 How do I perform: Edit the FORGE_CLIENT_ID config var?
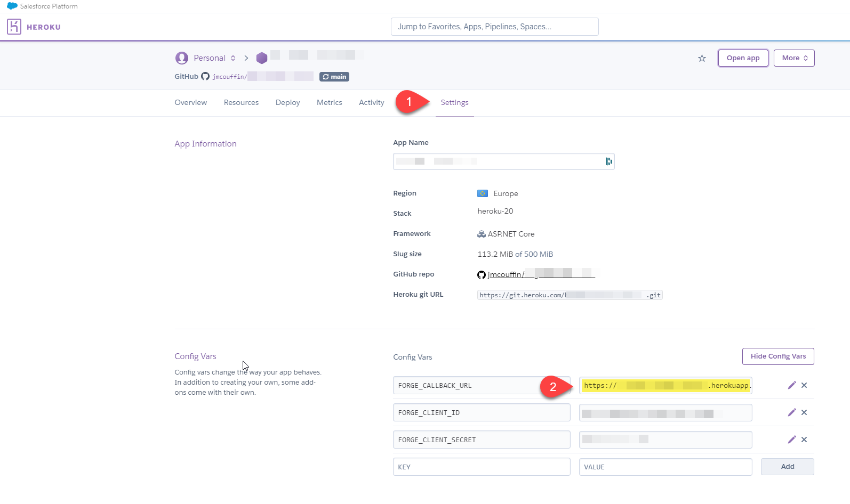pos(792,412)
